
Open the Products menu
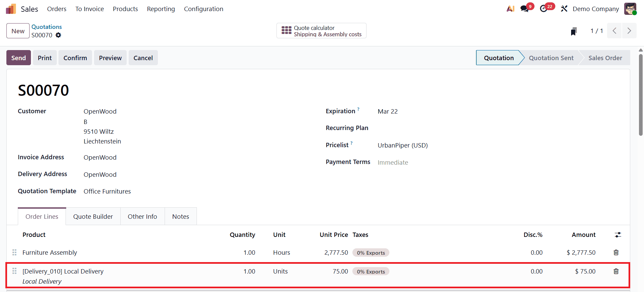click(x=125, y=9)
